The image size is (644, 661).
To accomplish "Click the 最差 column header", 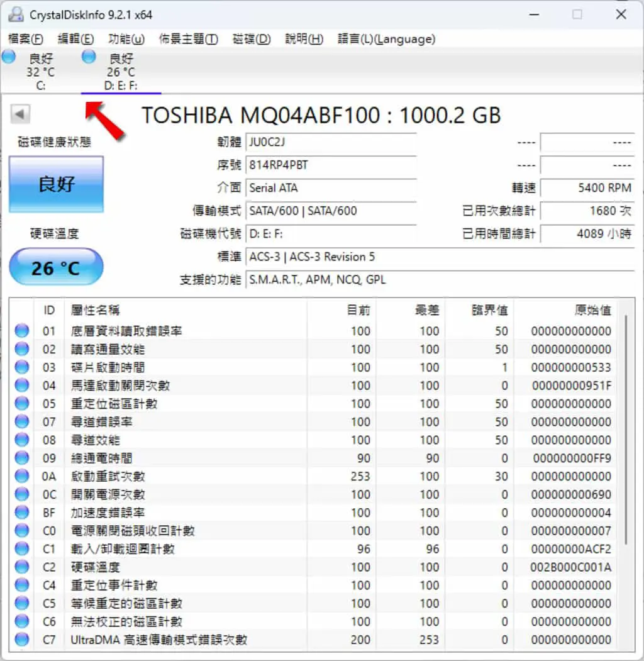I will 410,310.
